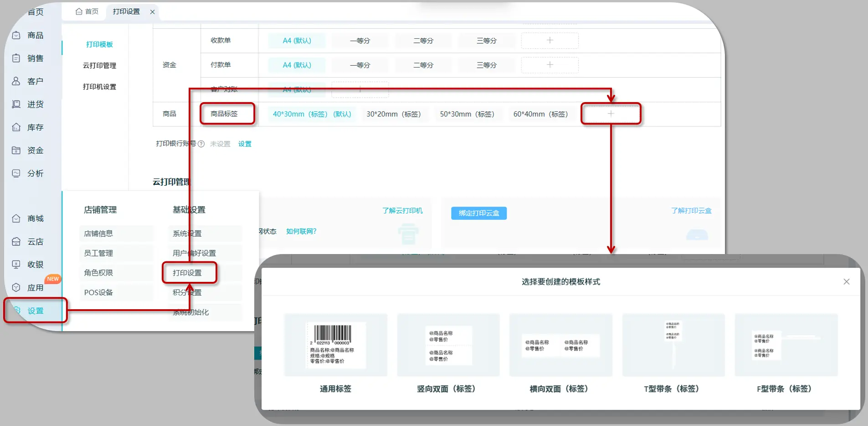
Task: Switch to the 首页 tab
Action: tap(87, 11)
